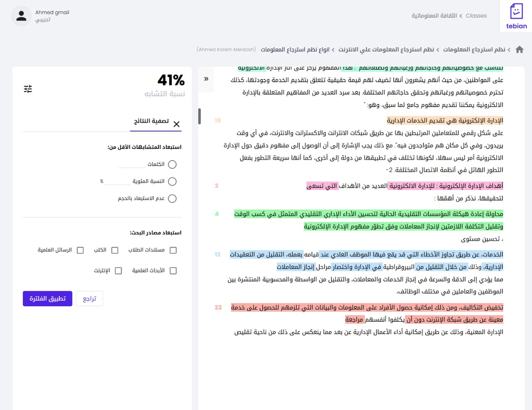
Task: Click the Ahmed gmail user avatar
Action: coord(21,16)
